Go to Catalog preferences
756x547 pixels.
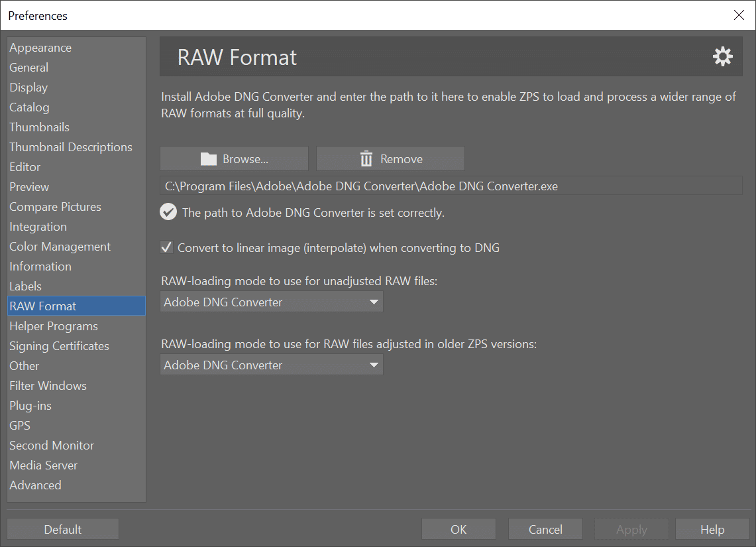tap(76, 107)
